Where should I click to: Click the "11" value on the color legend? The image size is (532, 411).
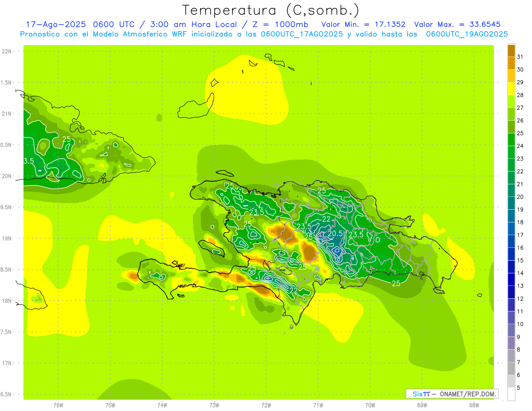click(x=520, y=311)
